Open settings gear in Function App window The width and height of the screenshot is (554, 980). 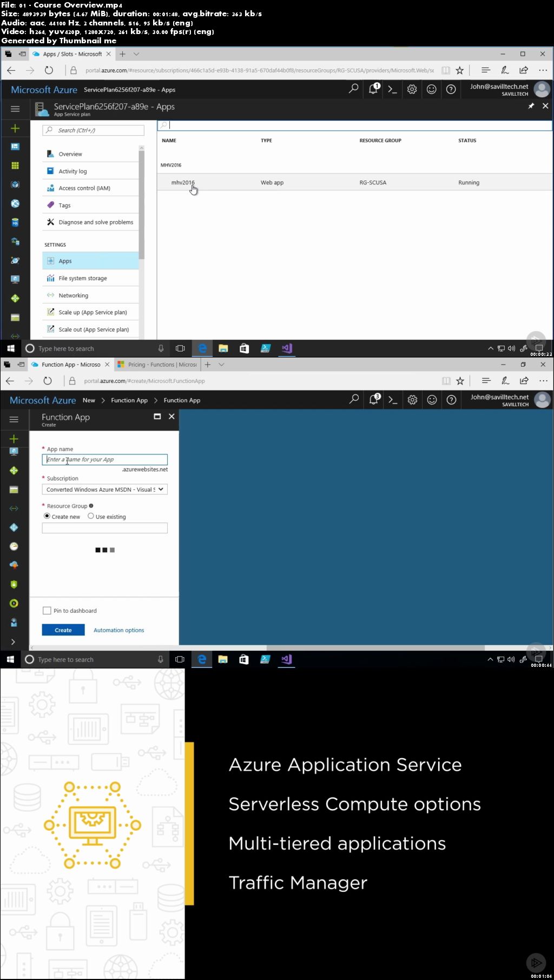413,400
